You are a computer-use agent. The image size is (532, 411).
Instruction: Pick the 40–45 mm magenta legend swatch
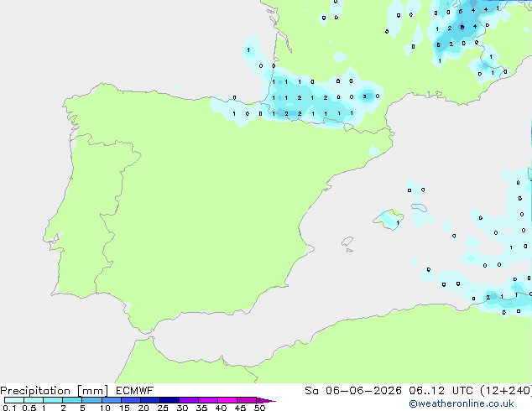click(227, 400)
